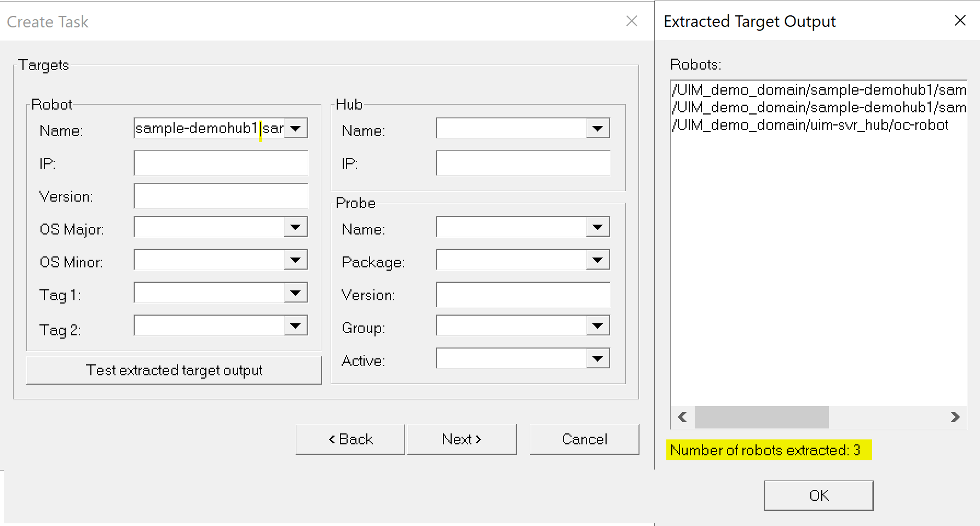Expand the Hub Name dropdown
This screenshot has height=526, width=980.
point(597,129)
